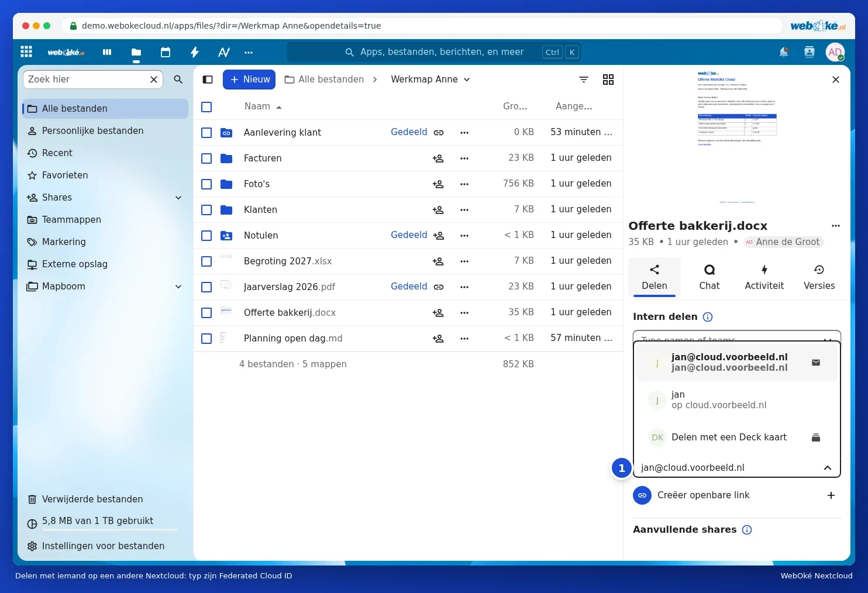Open Recent files view
The width and height of the screenshot is (868, 593).
pos(105,153)
